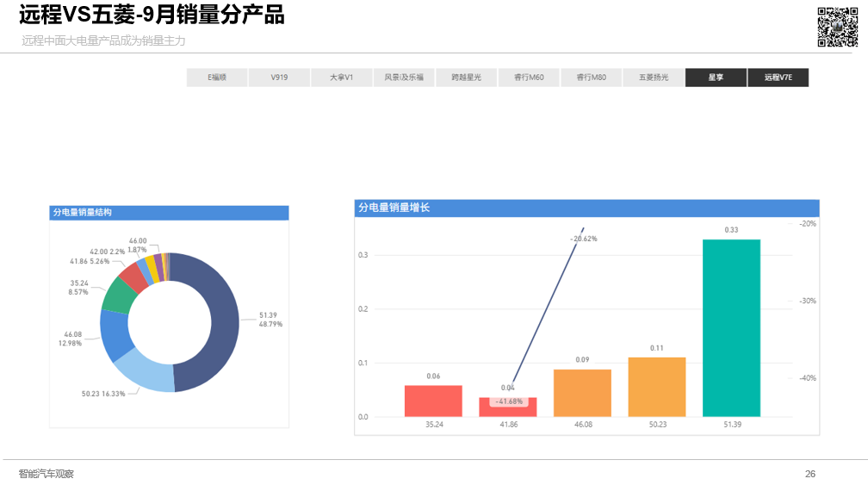Click the -41.68% data label

point(508,401)
